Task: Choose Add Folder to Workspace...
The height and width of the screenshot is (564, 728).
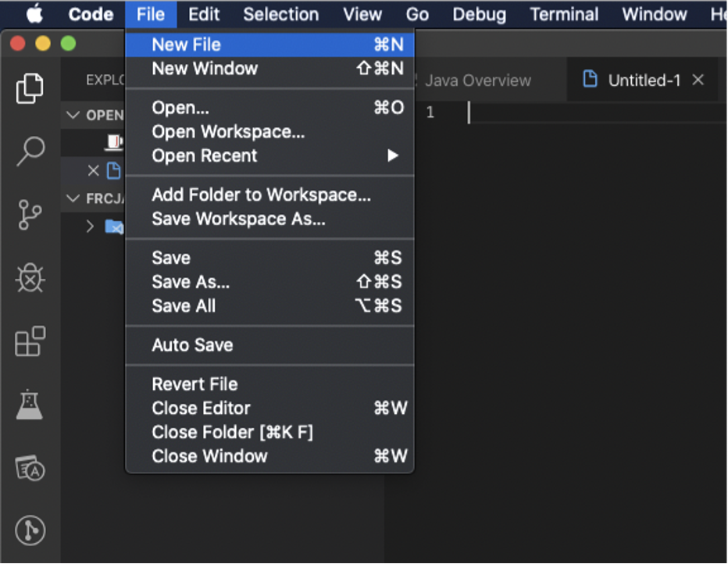Action: click(x=269, y=195)
